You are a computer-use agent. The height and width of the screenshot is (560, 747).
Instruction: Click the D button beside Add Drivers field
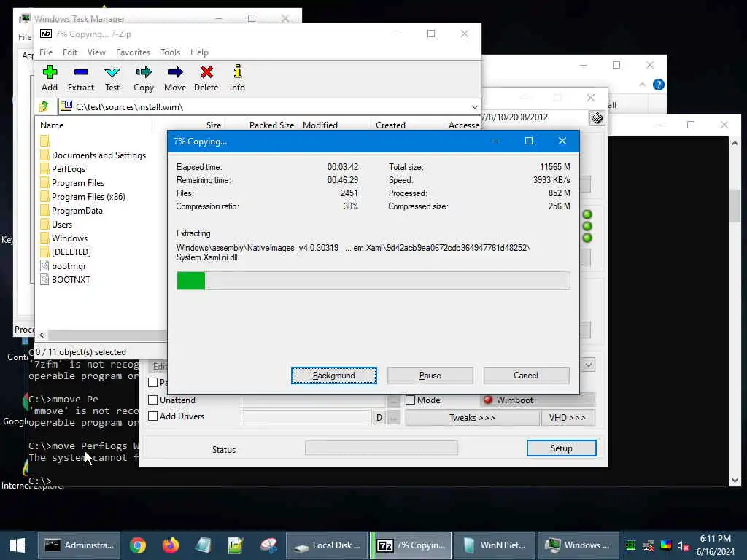[379, 418]
